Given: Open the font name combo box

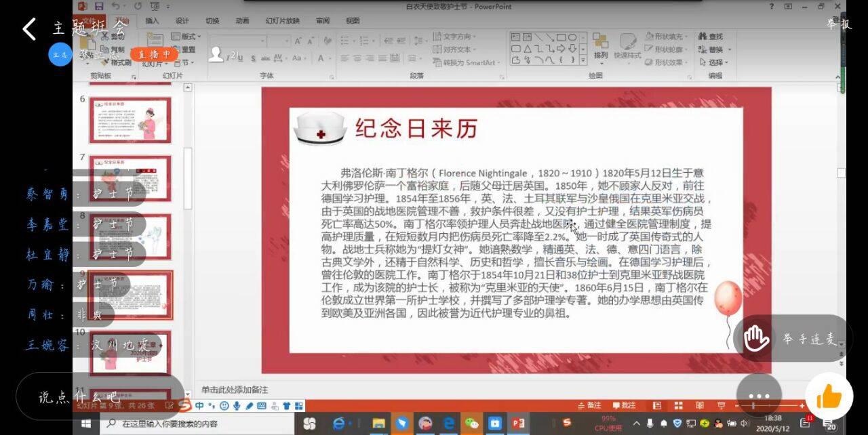Looking at the screenshot, I should tap(238, 41).
